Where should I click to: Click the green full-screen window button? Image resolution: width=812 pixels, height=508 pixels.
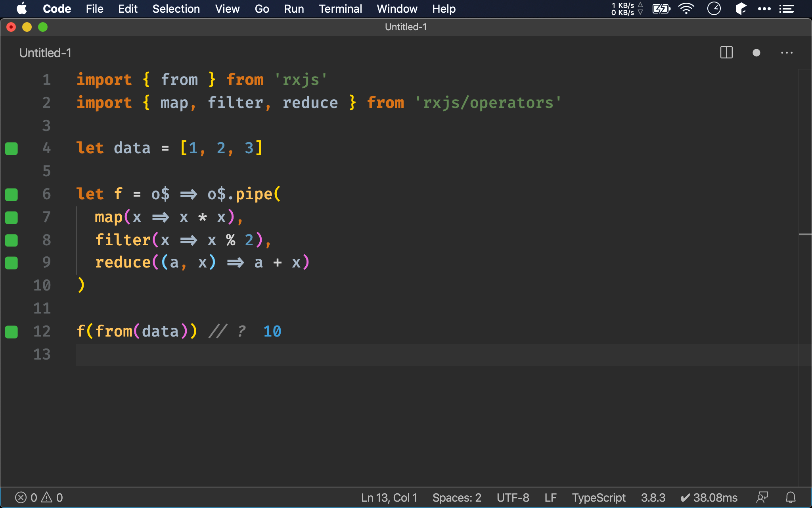coord(43,27)
